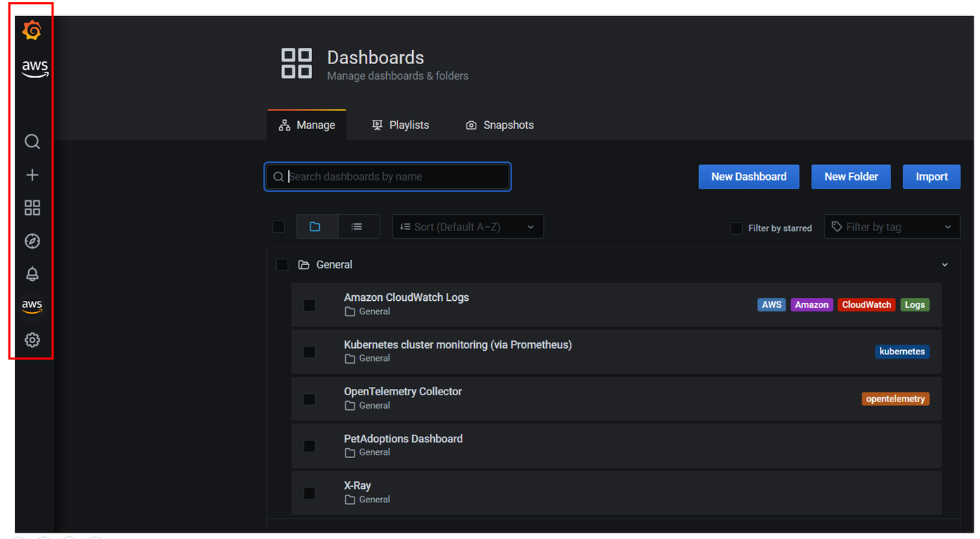Open Dashboards four-squares sidebar icon
980x539 pixels.
coord(32,208)
